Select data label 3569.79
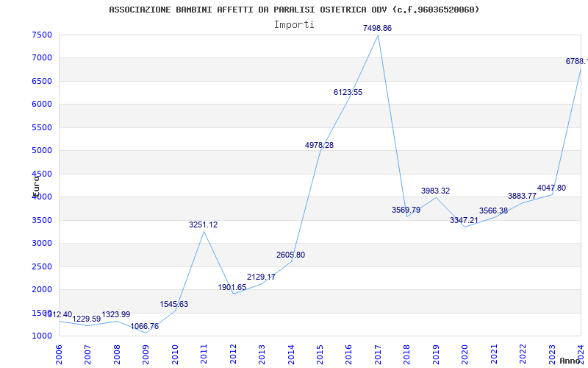 click(406, 210)
